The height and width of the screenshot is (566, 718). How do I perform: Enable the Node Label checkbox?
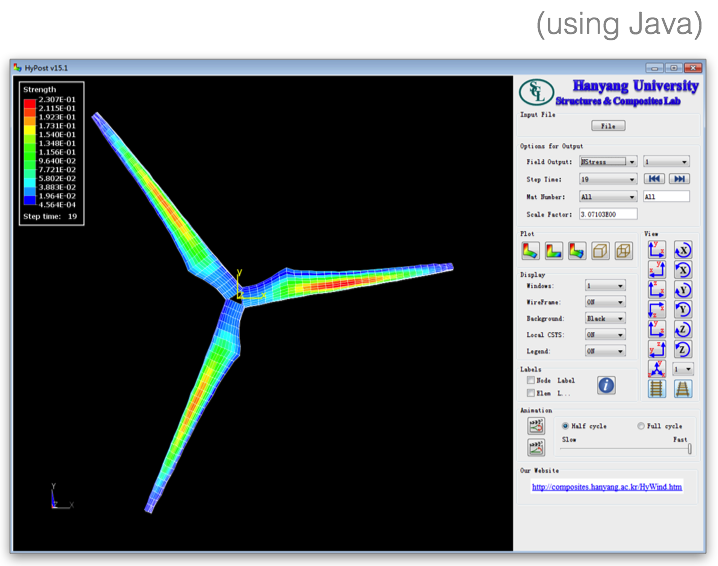(x=531, y=380)
